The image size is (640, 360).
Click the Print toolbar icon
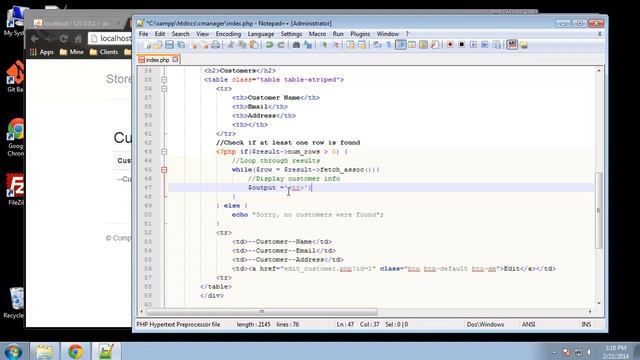click(x=216, y=45)
